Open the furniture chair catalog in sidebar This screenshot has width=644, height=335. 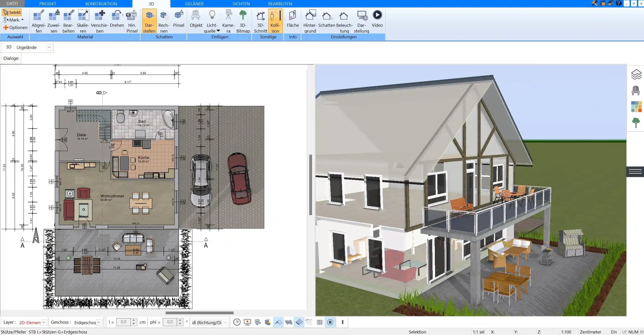(x=636, y=90)
